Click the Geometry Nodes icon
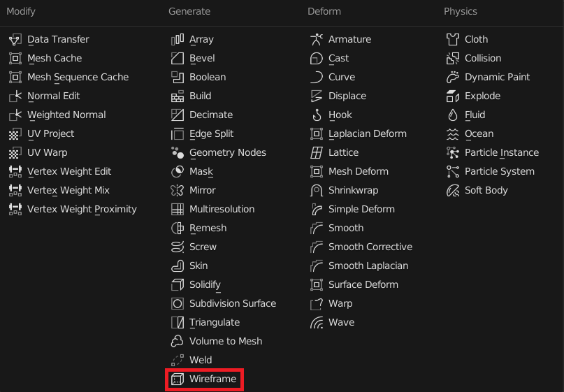Screen dimensions: 564x392 point(178,152)
